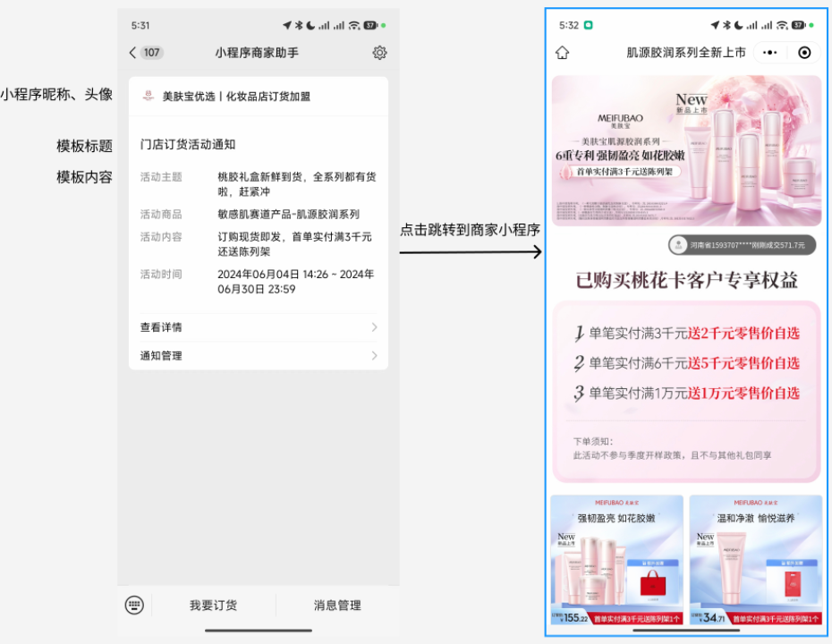The height and width of the screenshot is (644, 832).
Task: Tap the 活动内容 field label
Action: [x=161, y=237]
